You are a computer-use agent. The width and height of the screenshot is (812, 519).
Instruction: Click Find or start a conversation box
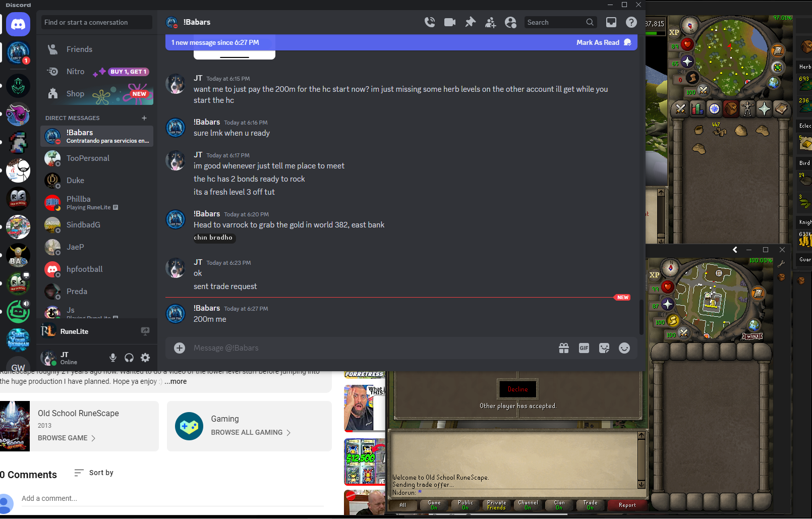(x=97, y=22)
